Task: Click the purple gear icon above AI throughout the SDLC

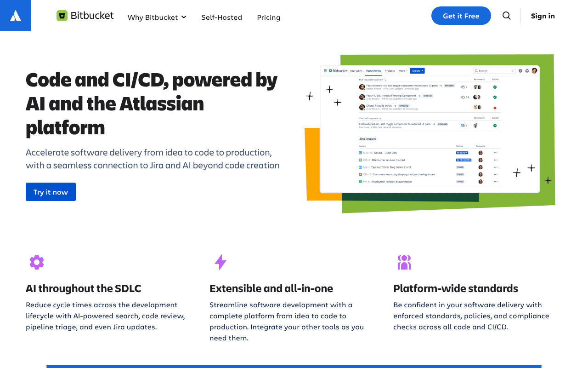Action: point(37,262)
